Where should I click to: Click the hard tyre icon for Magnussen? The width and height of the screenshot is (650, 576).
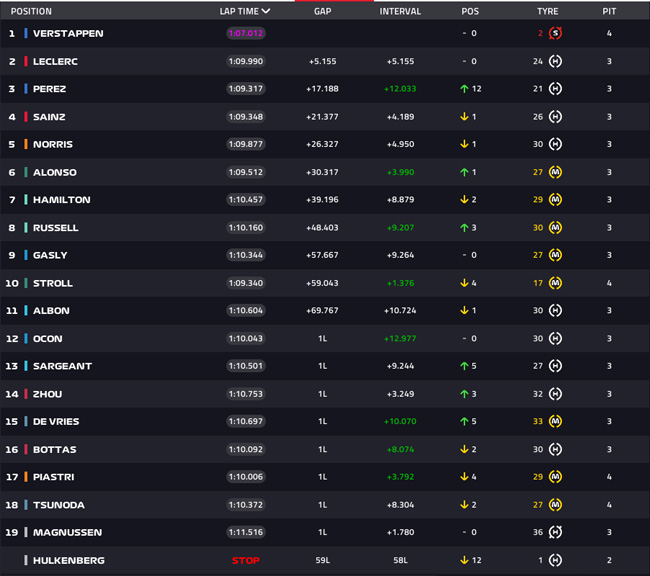(x=555, y=532)
